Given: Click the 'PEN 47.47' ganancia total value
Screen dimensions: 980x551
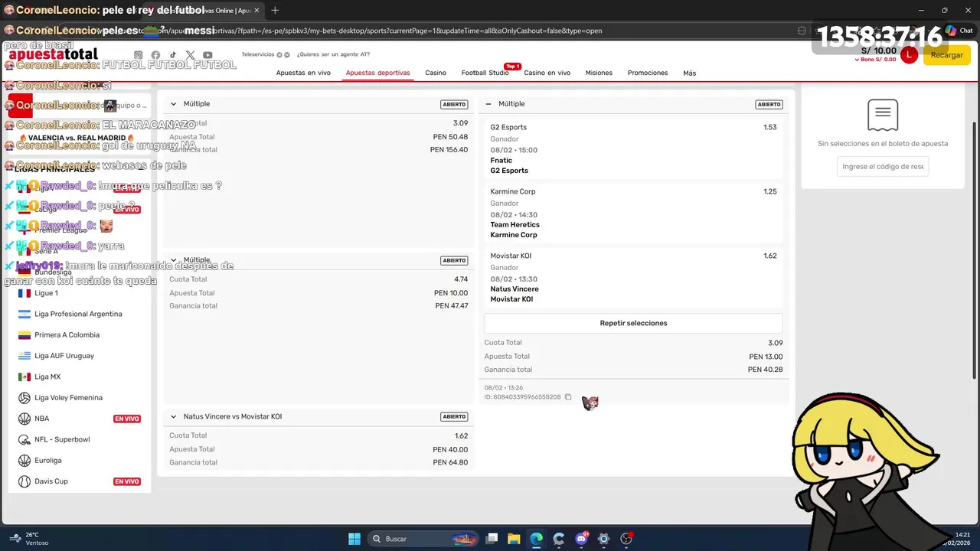Looking at the screenshot, I should click(452, 306).
